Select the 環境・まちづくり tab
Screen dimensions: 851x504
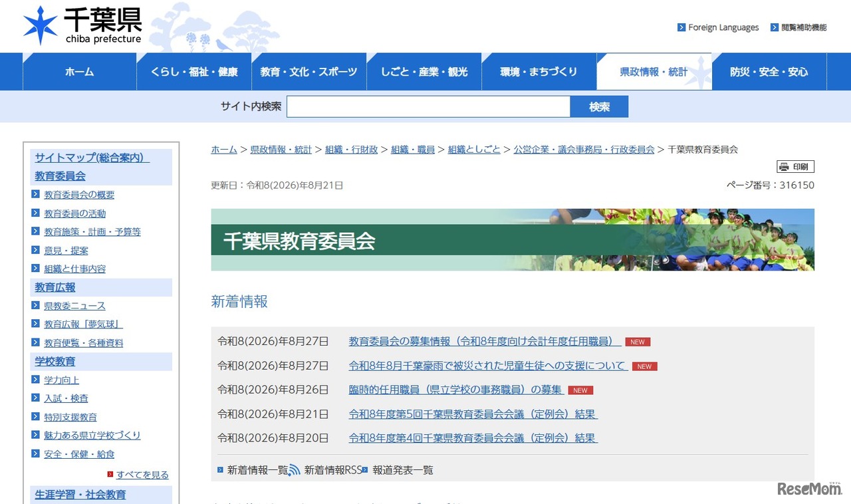coord(539,72)
